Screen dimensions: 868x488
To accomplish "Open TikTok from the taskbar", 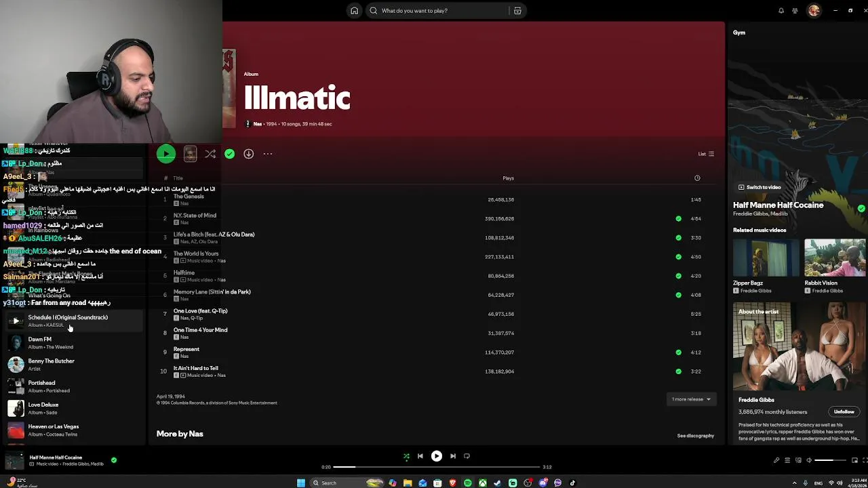I will pos(572,483).
